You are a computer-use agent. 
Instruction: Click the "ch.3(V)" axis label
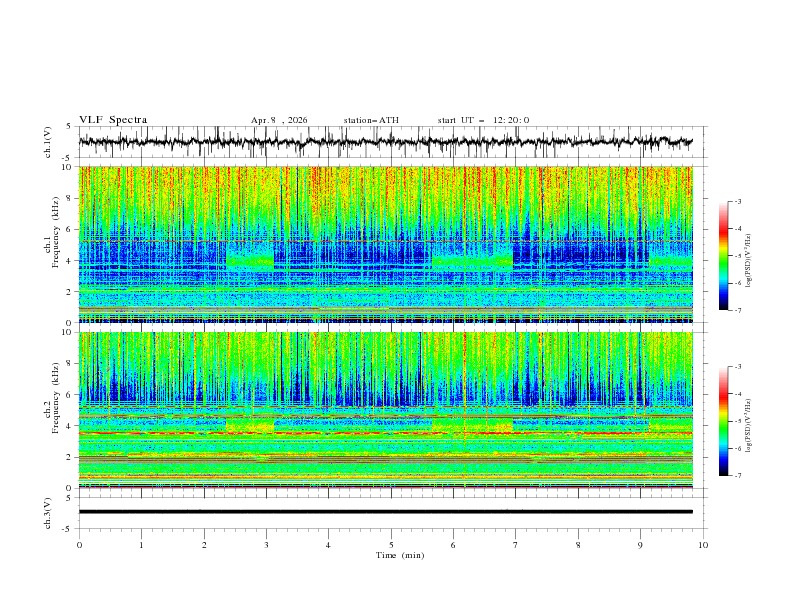point(48,513)
